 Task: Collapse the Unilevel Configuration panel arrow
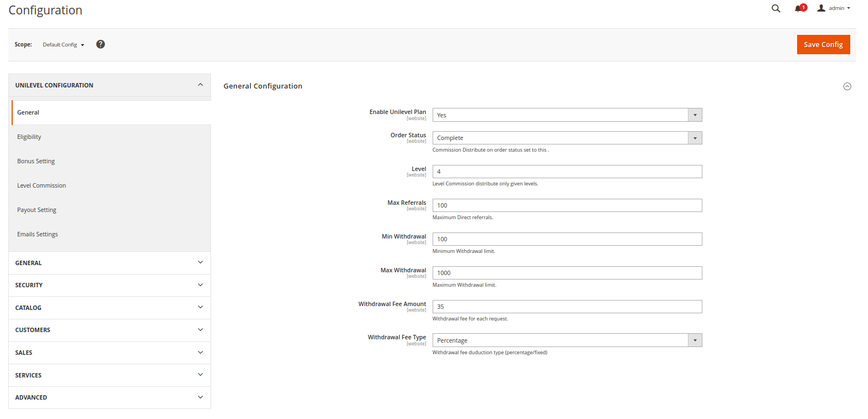(x=201, y=84)
